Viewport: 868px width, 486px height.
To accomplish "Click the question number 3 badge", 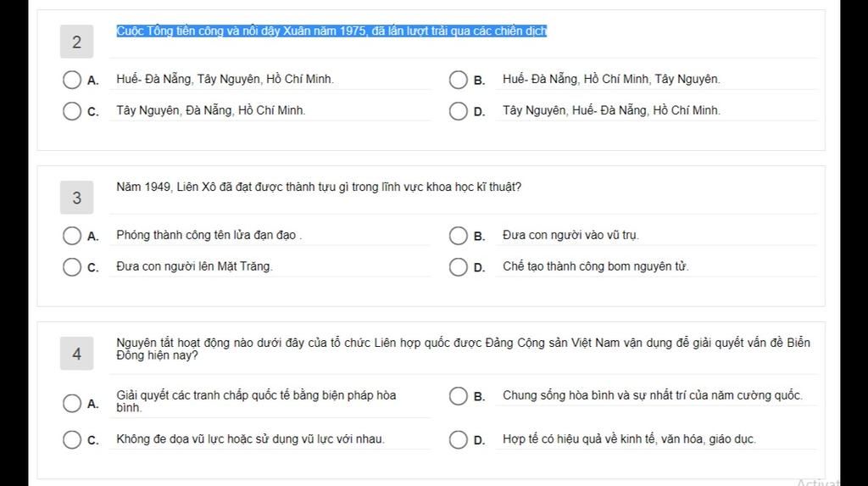I will [x=77, y=198].
